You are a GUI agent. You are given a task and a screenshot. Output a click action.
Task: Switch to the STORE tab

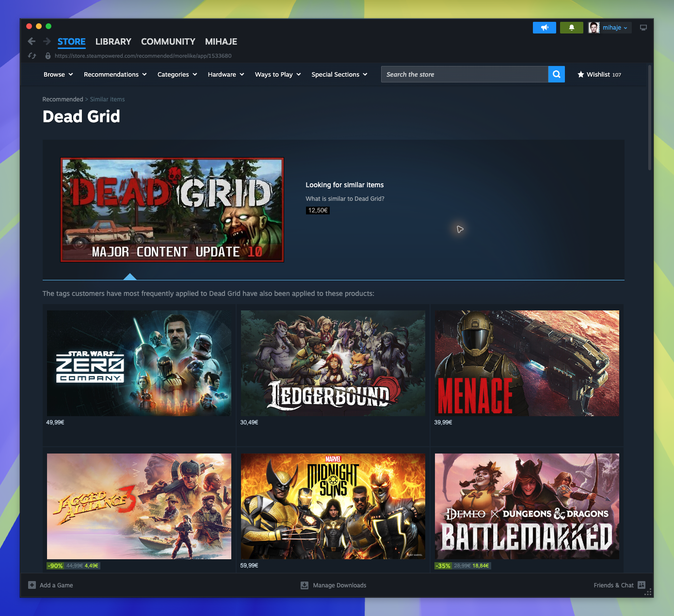point(71,42)
